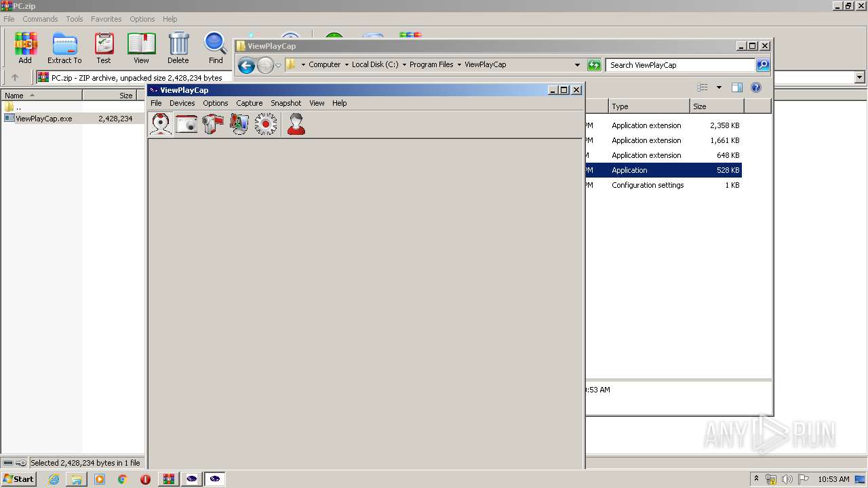Click the monitor with letter A toolbar icon
This screenshot has width=868, height=488.
(x=239, y=124)
